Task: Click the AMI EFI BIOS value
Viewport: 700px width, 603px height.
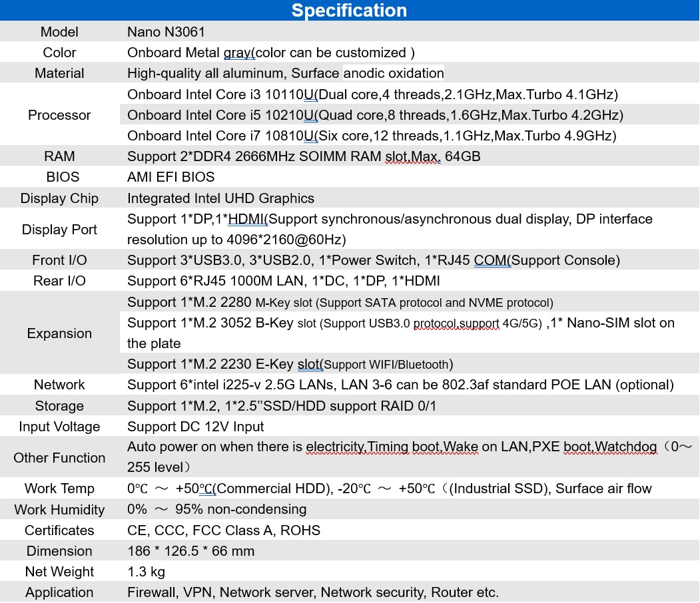Action: [171, 177]
